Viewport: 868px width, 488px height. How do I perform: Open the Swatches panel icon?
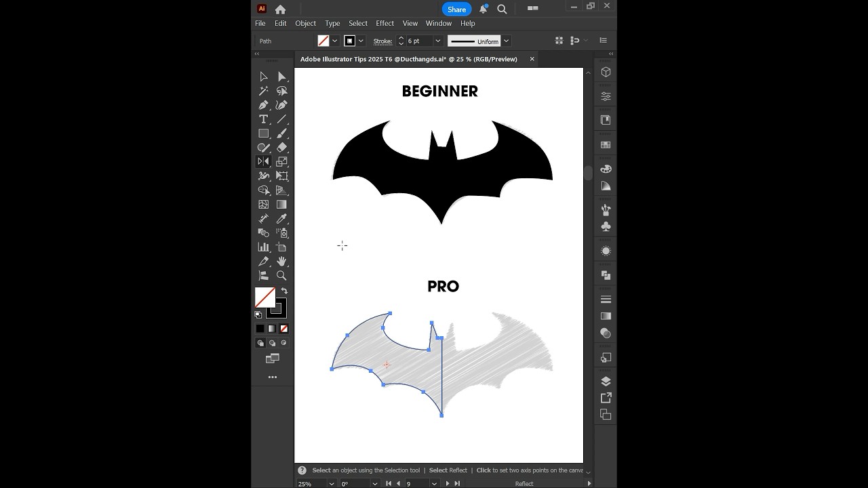point(606,145)
